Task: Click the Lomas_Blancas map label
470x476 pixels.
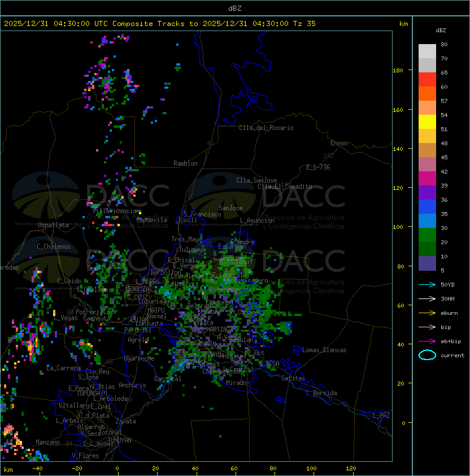Action: [324, 350]
